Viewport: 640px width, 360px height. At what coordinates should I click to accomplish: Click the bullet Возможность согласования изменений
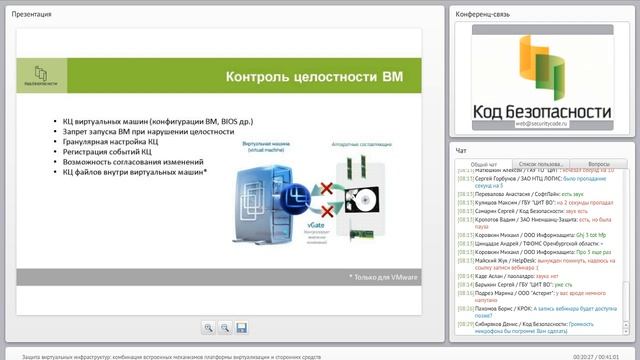coord(133,162)
